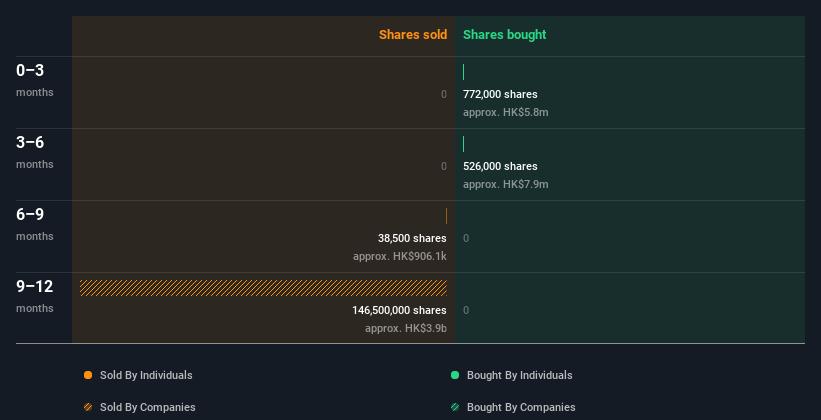The height and width of the screenshot is (420, 821).
Task: Click the 38,500 shares value text
Action: tap(412, 238)
